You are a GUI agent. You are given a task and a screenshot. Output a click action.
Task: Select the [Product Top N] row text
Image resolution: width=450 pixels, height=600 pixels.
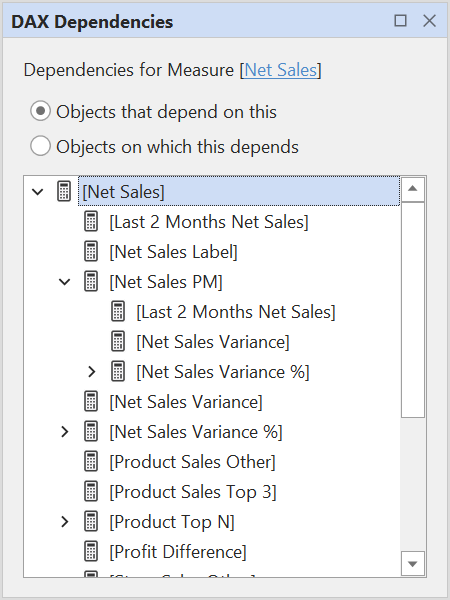[x=172, y=522]
